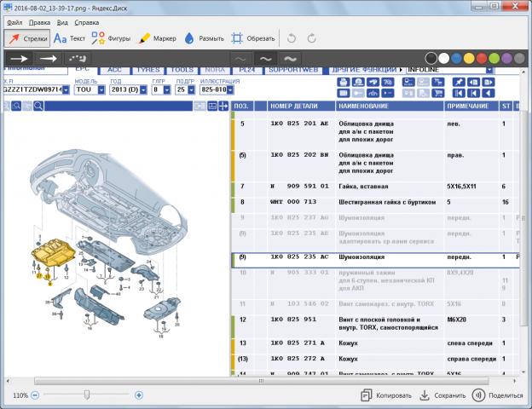
Task: Select the Размыть blur tool
Action: 204,38
